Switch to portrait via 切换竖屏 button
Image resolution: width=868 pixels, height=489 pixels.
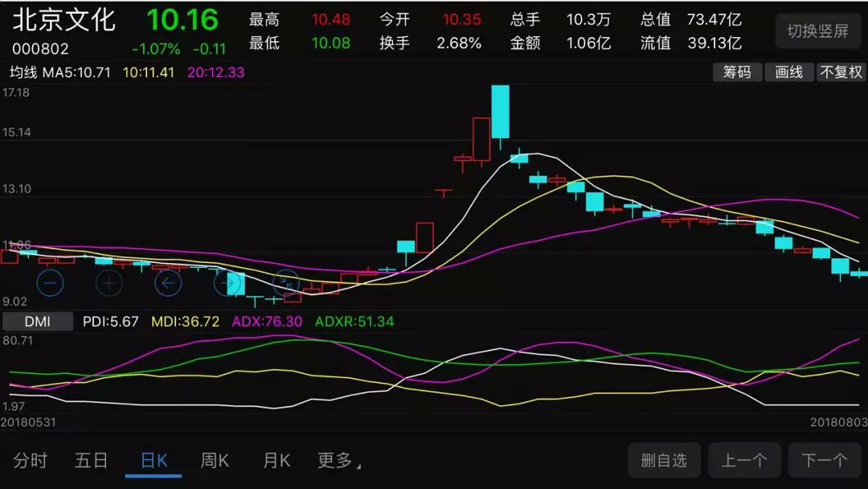click(x=817, y=31)
